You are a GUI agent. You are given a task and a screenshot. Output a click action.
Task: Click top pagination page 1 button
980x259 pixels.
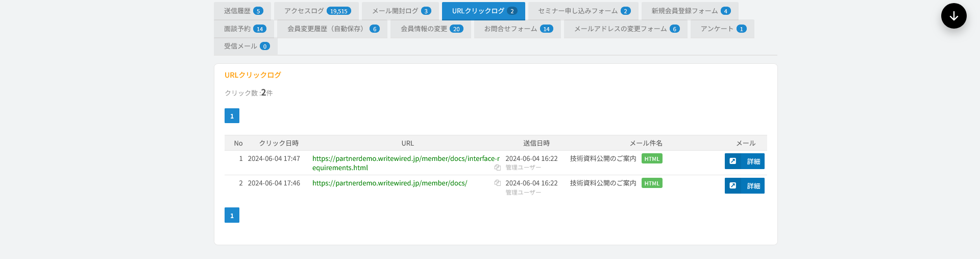click(x=232, y=116)
